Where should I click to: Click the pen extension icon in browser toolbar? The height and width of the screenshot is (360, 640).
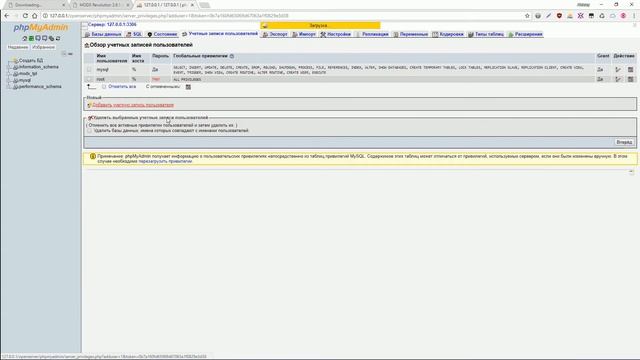pos(549,16)
